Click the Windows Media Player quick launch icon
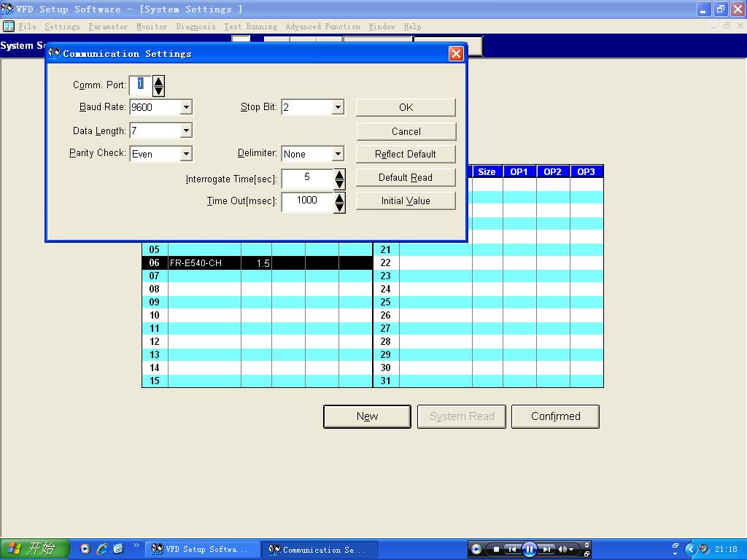The image size is (747, 560). 85,549
